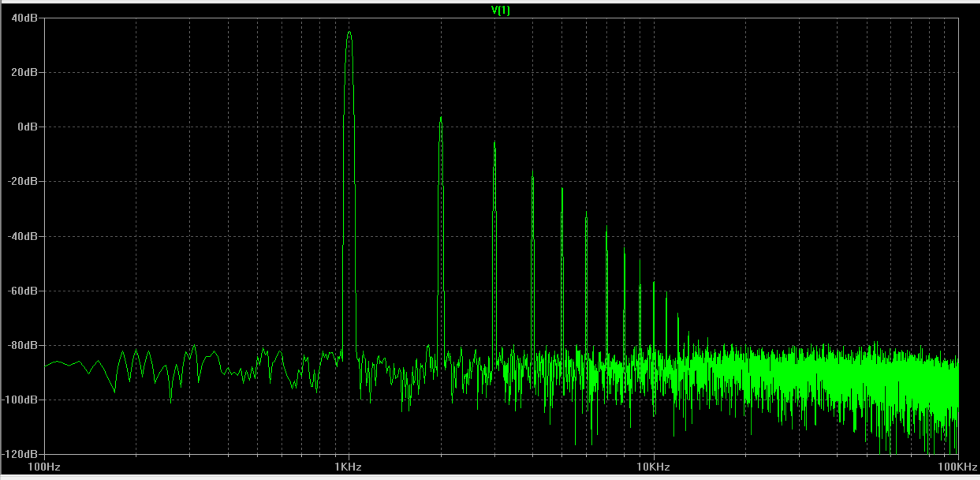
Task: Click the -60dB axis label
Action: pos(23,291)
